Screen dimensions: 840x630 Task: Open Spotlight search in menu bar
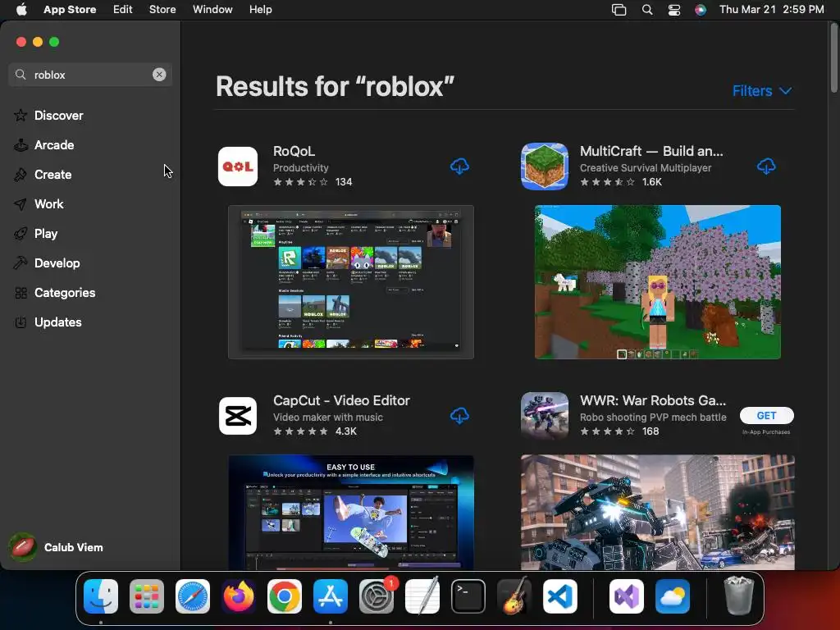pos(647,9)
